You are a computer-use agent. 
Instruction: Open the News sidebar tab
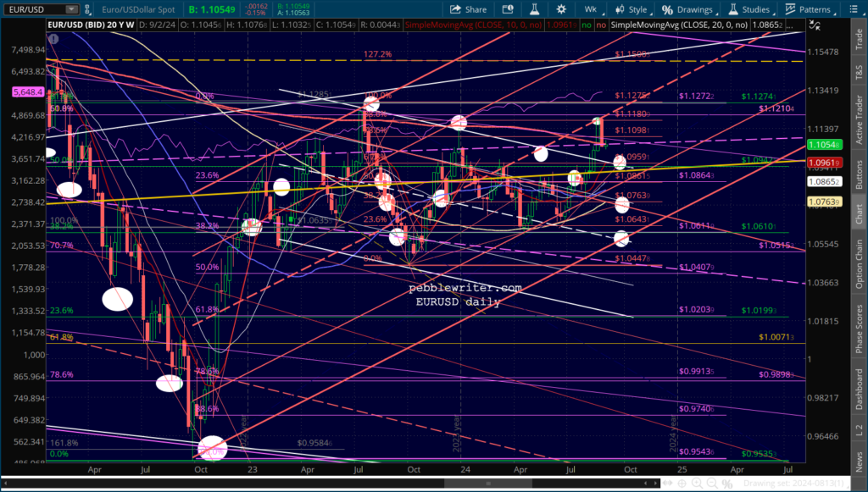[859, 458]
